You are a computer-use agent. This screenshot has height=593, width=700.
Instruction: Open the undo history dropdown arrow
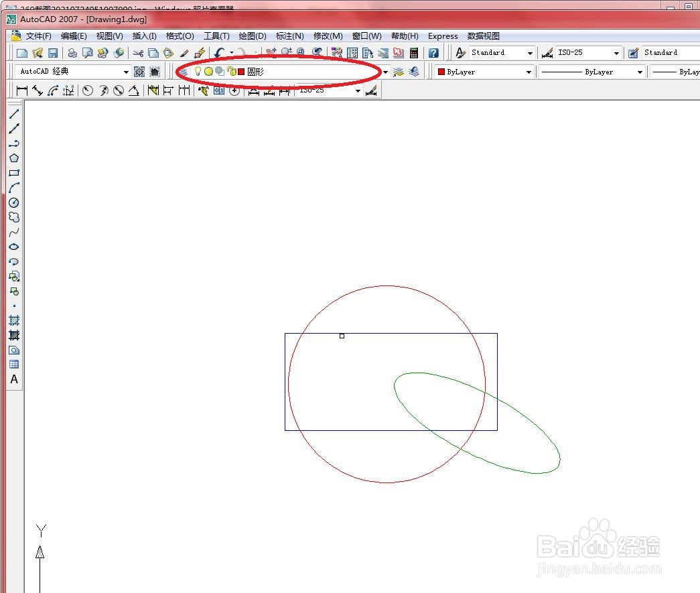232,53
